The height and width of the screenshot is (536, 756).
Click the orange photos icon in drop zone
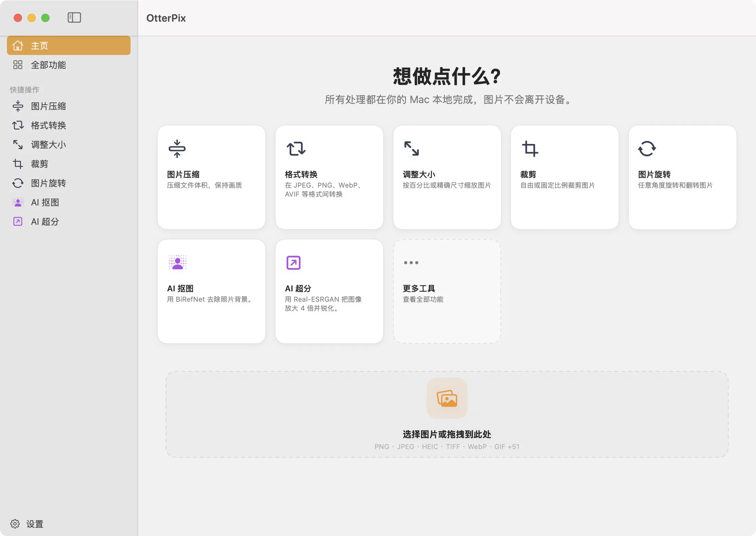447,398
